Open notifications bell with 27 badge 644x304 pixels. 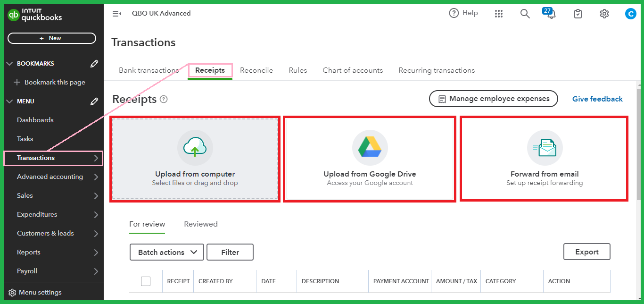coord(550,14)
